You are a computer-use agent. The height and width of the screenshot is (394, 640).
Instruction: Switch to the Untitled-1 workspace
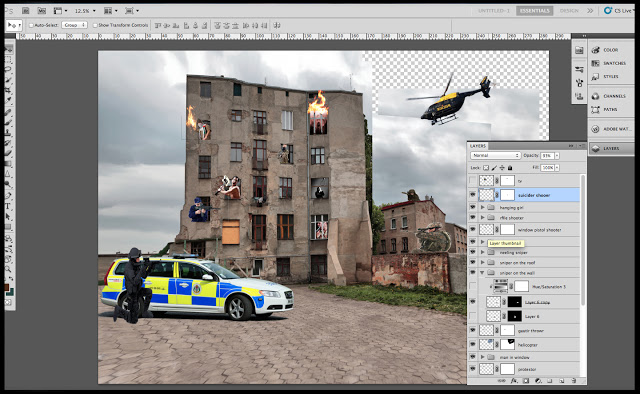point(494,11)
